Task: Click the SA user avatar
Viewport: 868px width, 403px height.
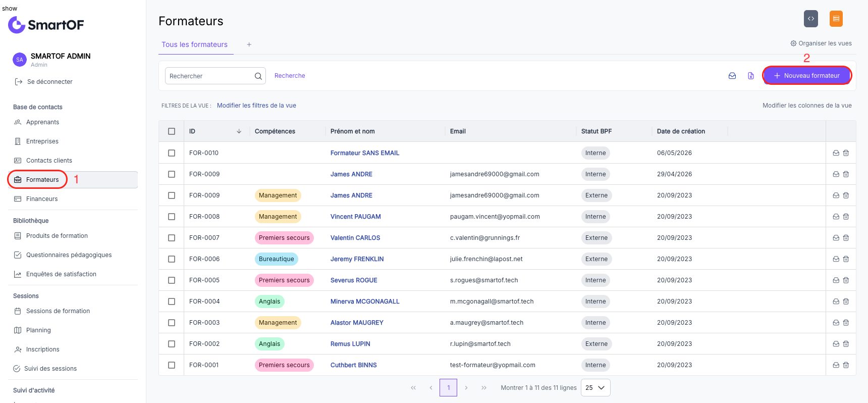Action: pyautogui.click(x=20, y=60)
